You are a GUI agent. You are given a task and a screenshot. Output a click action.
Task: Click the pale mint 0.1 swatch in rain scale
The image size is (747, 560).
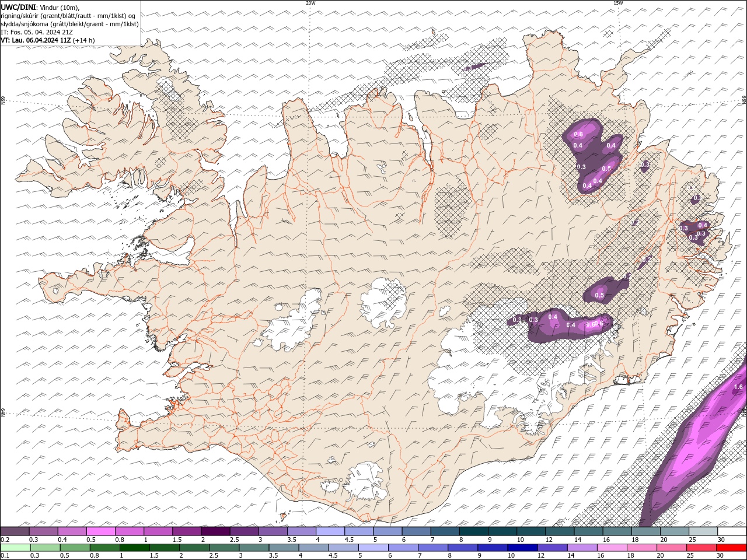tap(15, 548)
